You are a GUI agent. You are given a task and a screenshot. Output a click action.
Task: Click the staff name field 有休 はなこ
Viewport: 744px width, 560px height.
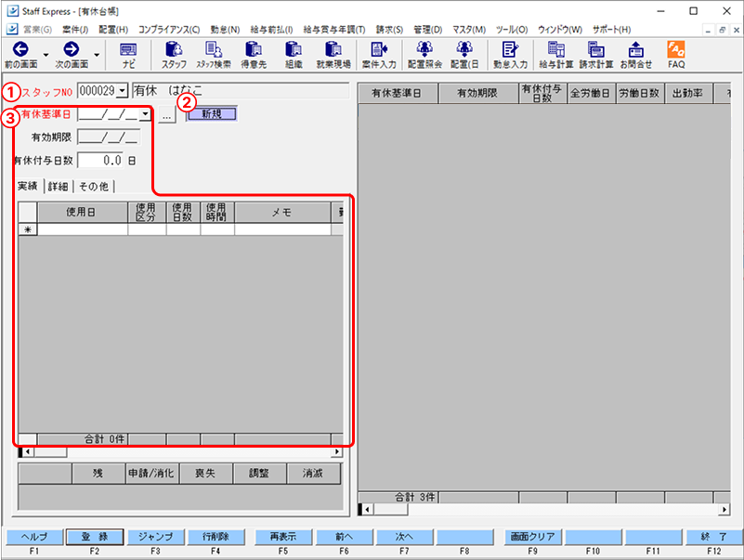tap(241, 91)
